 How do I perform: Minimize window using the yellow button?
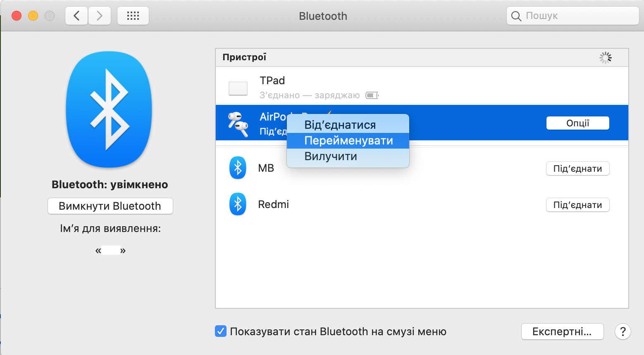point(33,16)
